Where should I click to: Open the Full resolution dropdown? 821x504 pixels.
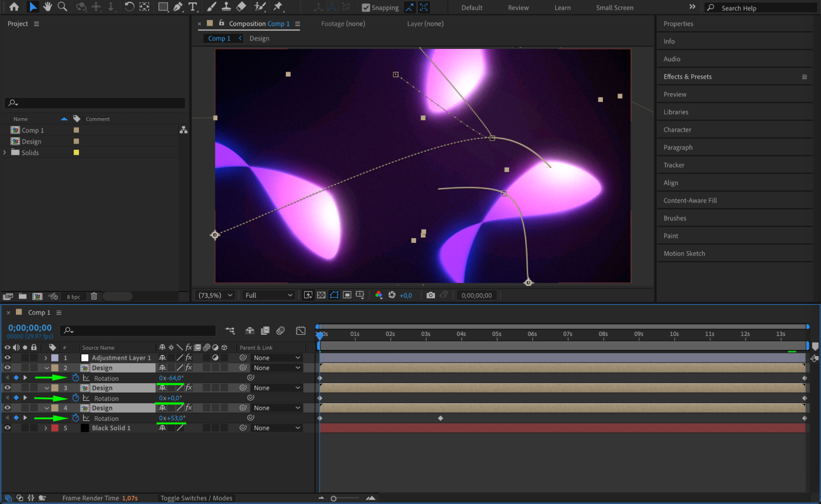269,295
